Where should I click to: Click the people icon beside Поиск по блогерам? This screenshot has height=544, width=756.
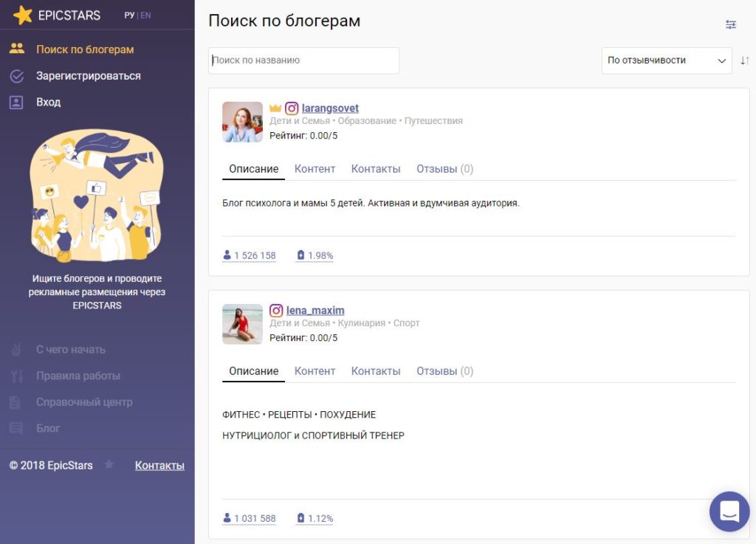click(17, 48)
